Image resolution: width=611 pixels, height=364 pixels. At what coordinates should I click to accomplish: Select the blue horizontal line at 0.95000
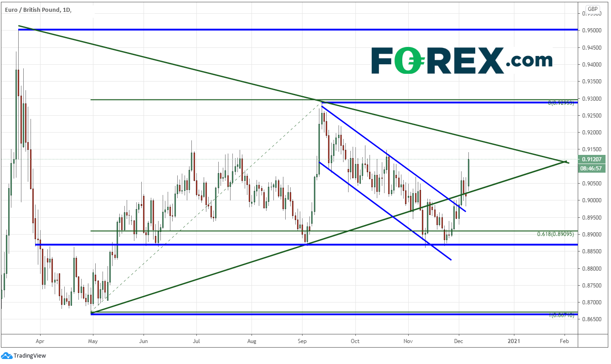pyautogui.click(x=298, y=30)
